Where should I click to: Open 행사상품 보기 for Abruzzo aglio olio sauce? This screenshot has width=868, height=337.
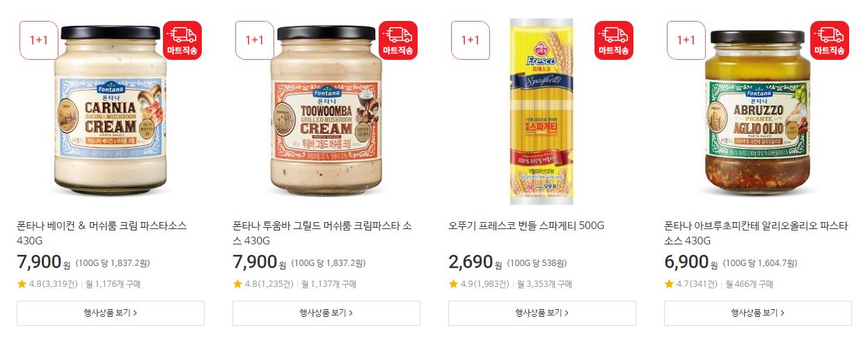(x=758, y=313)
